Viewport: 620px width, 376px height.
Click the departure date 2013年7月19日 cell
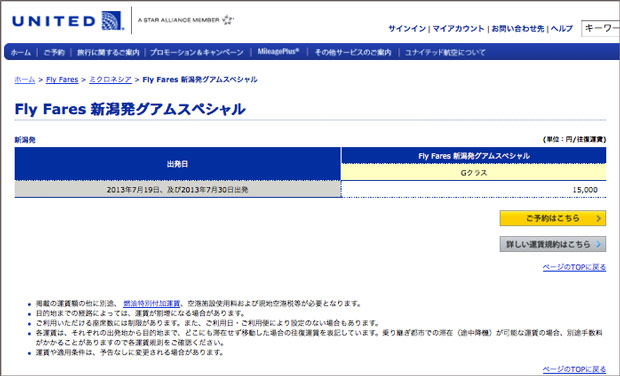click(x=178, y=190)
